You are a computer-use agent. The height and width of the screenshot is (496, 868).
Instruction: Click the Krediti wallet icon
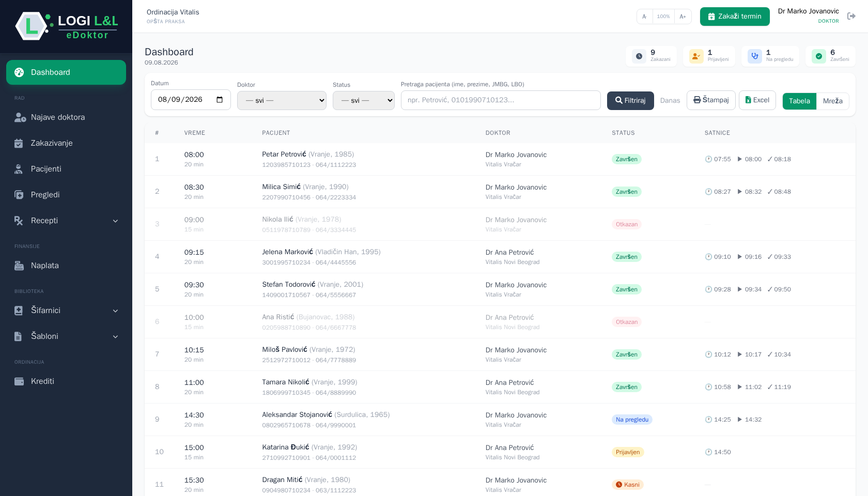point(19,381)
